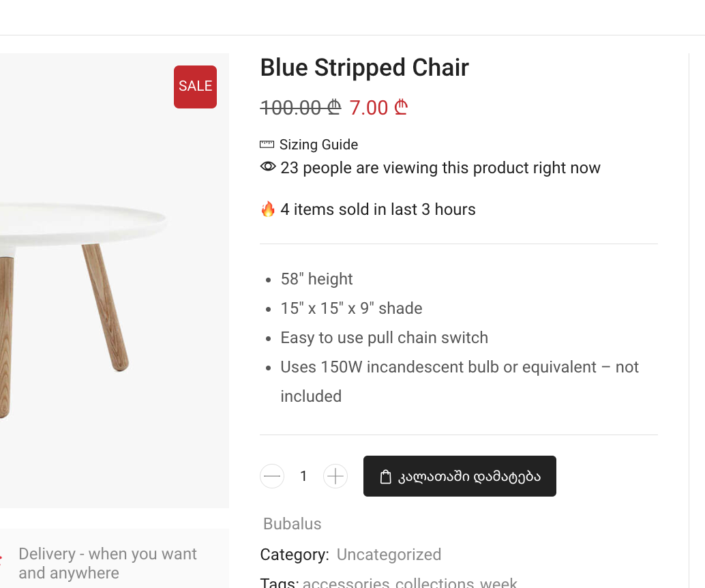Click the ruler icon beside Sizing Guide
705x588 pixels.
tap(267, 145)
